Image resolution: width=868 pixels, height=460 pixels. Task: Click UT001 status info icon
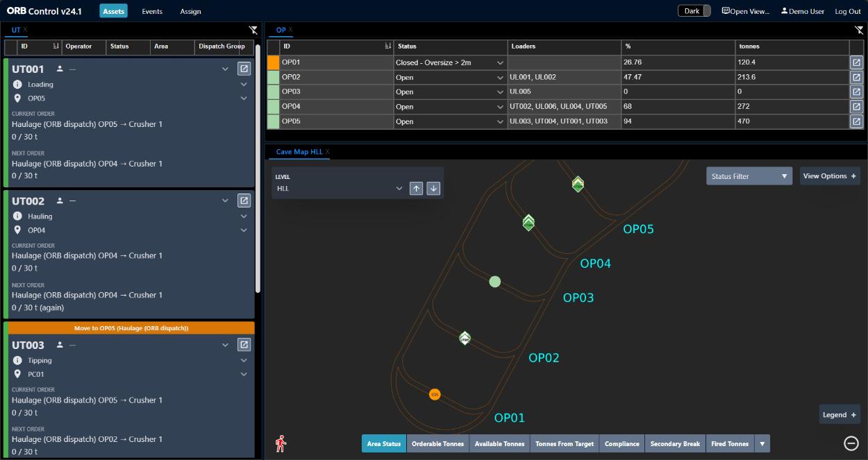tap(17, 84)
